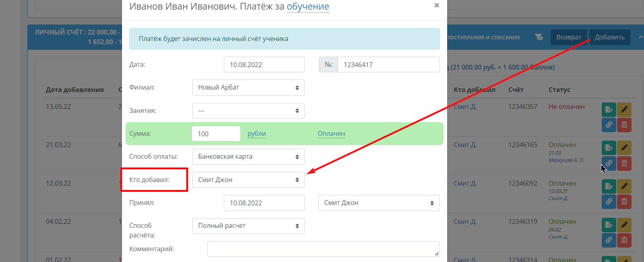Viewport: 644px width, 262px height.
Task: Open the Занятия dropdown
Action: tap(248, 111)
